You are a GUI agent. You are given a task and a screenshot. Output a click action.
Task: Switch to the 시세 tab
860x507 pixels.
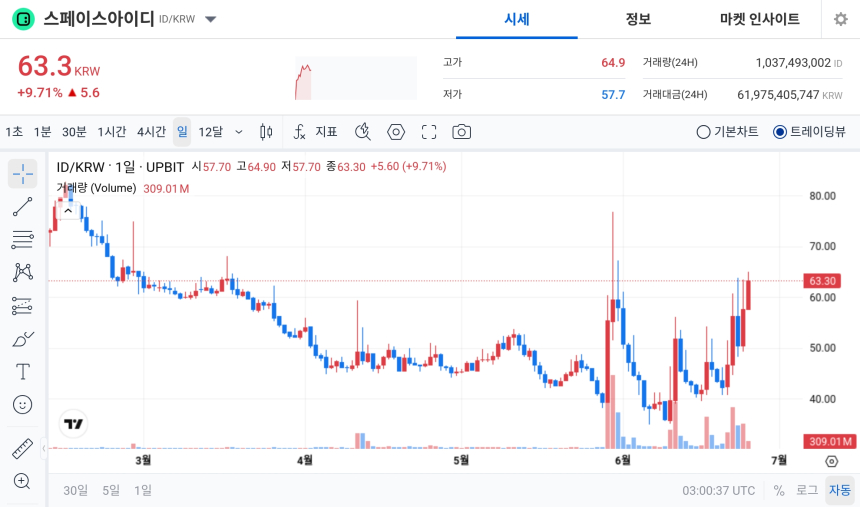517,19
